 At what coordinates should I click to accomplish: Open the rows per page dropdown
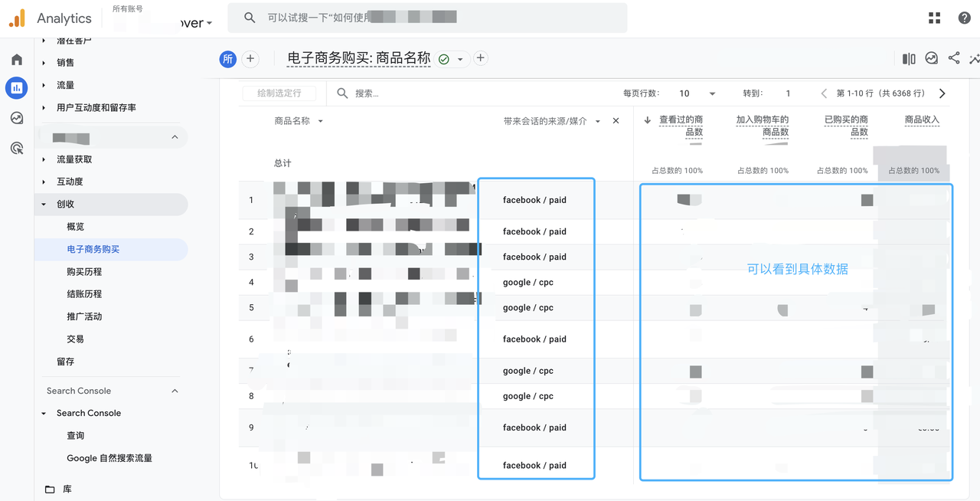[697, 93]
